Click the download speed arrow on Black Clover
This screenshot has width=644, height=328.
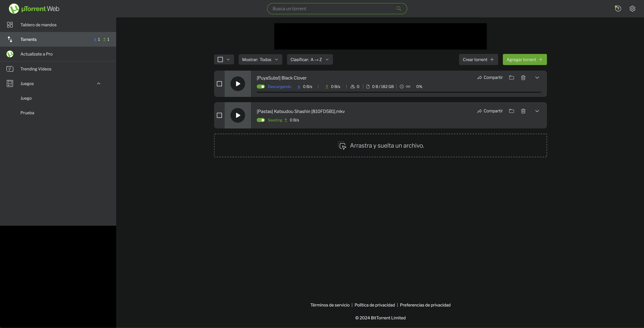(x=299, y=87)
